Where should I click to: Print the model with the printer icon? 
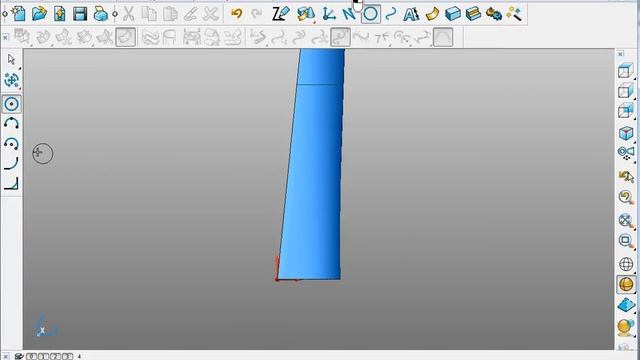coord(100,14)
